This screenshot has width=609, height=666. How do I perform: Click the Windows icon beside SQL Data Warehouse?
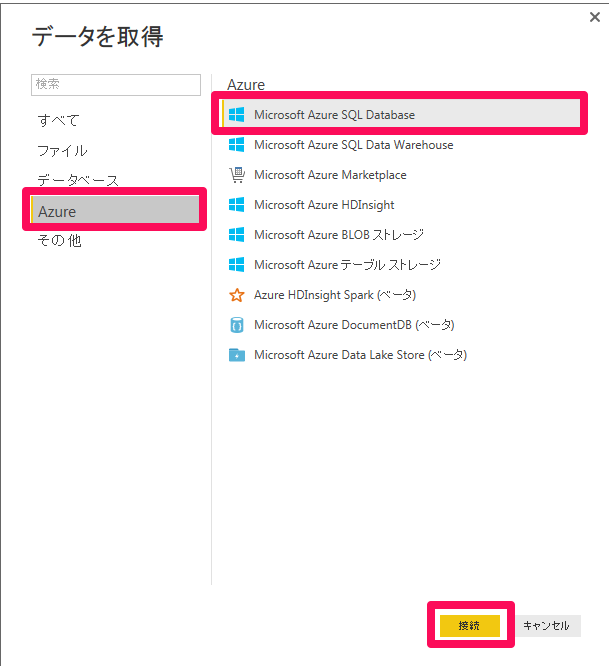click(237, 145)
